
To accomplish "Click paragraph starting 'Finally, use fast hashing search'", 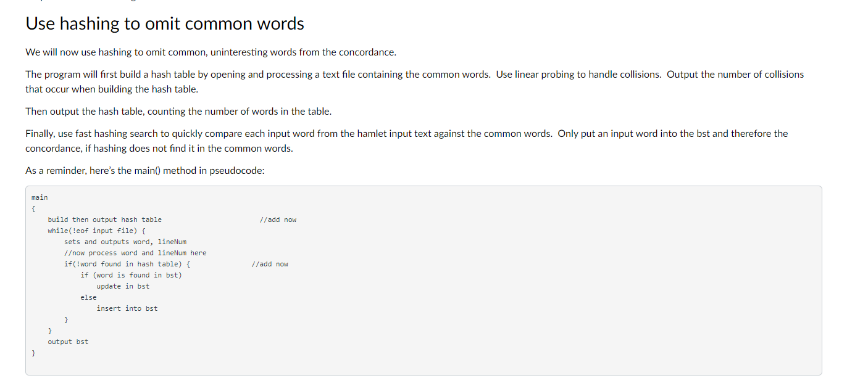I will click(406, 141).
